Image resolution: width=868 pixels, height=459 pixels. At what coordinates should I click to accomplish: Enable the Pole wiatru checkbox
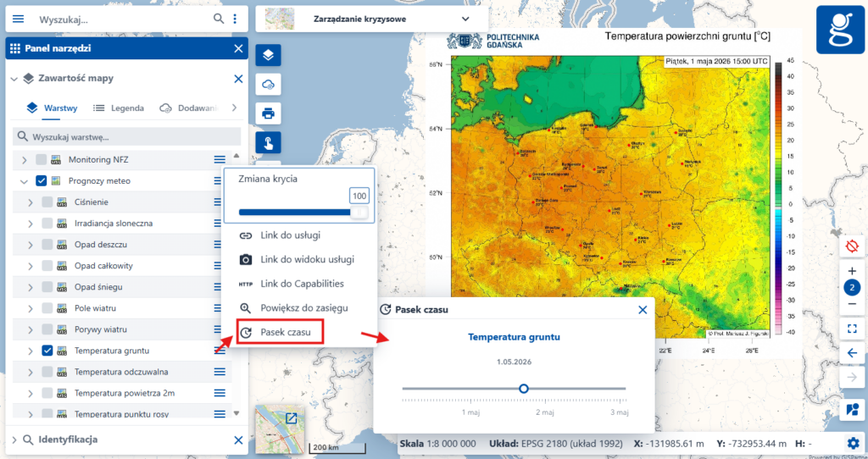[x=47, y=308]
